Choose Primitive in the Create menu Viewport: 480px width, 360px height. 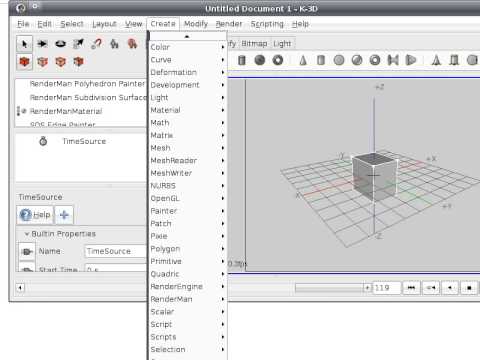[x=187, y=261]
